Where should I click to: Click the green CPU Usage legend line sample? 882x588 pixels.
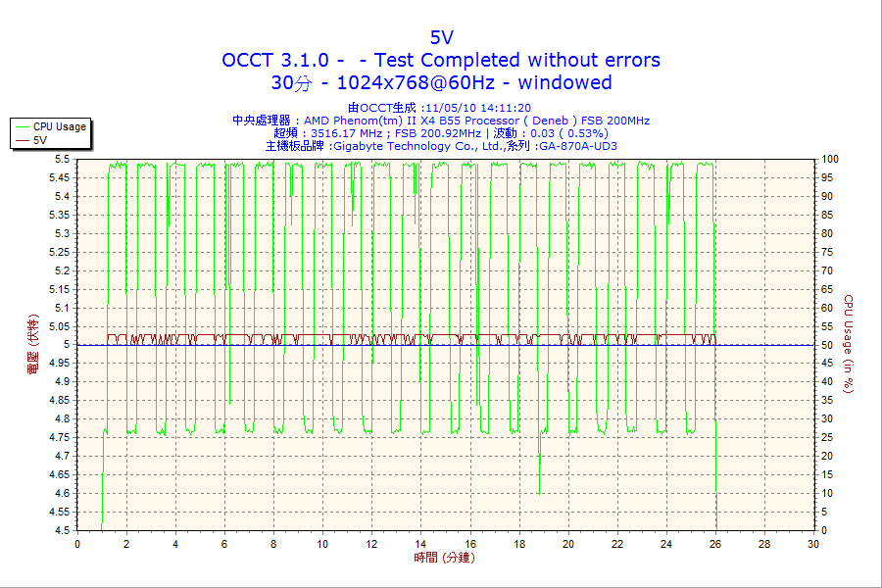[22, 127]
